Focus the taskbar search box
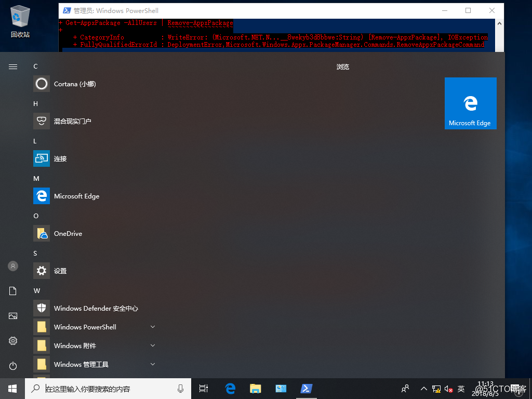532x399 pixels. coord(108,389)
